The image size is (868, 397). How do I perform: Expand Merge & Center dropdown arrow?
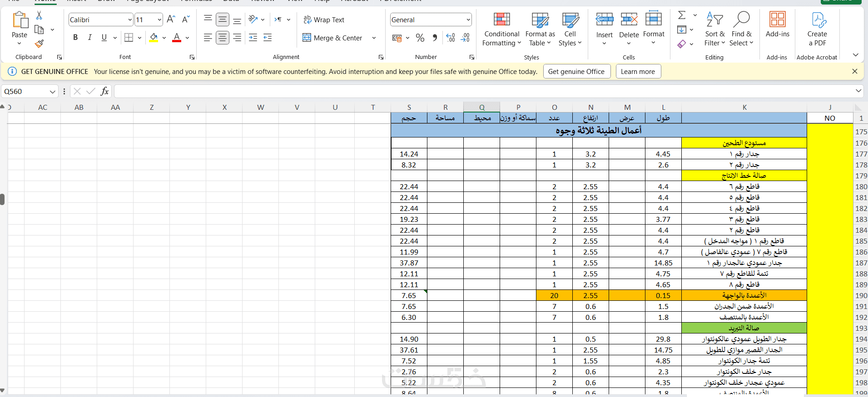(374, 38)
